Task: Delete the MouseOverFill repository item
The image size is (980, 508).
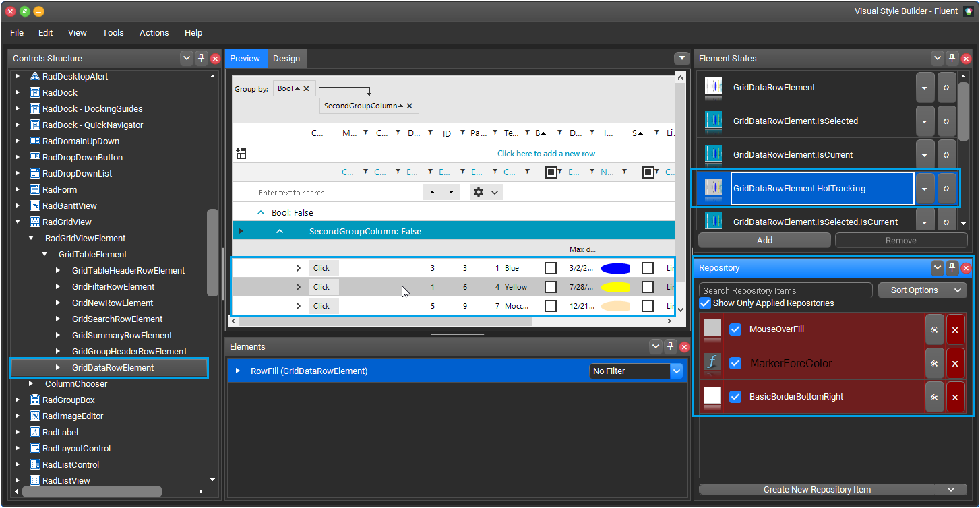Action: click(x=955, y=329)
